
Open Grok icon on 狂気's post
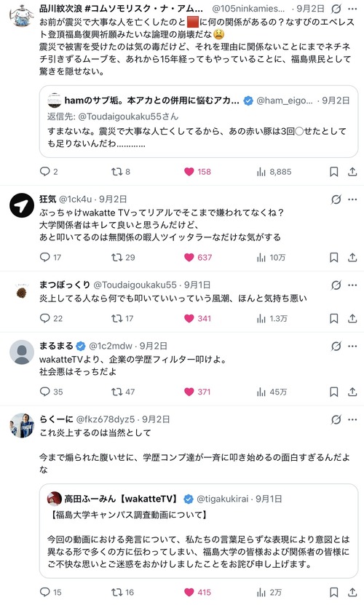point(336,199)
